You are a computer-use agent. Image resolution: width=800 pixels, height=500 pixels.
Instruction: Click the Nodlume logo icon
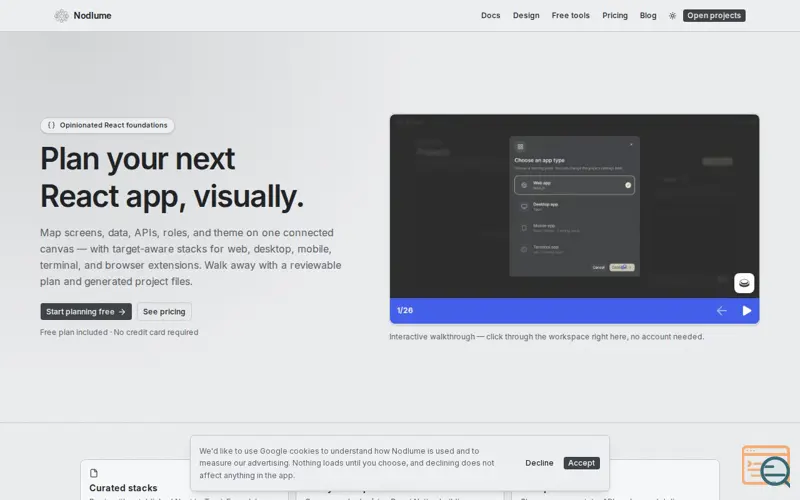point(61,16)
